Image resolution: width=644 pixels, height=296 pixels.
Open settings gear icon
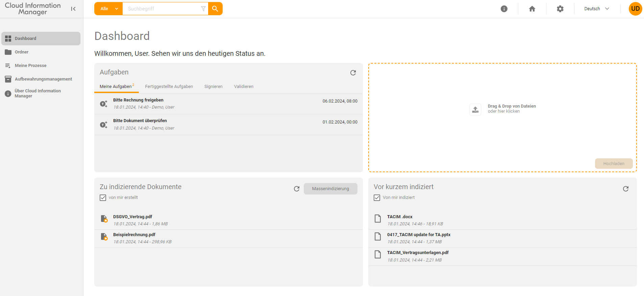tap(560, 9)
